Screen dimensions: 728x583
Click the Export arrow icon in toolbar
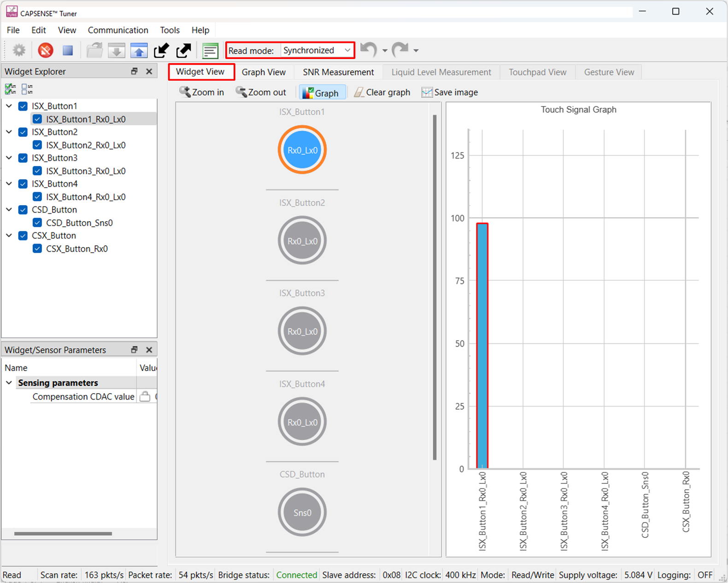pyautogui.click(x=184, y=50)
